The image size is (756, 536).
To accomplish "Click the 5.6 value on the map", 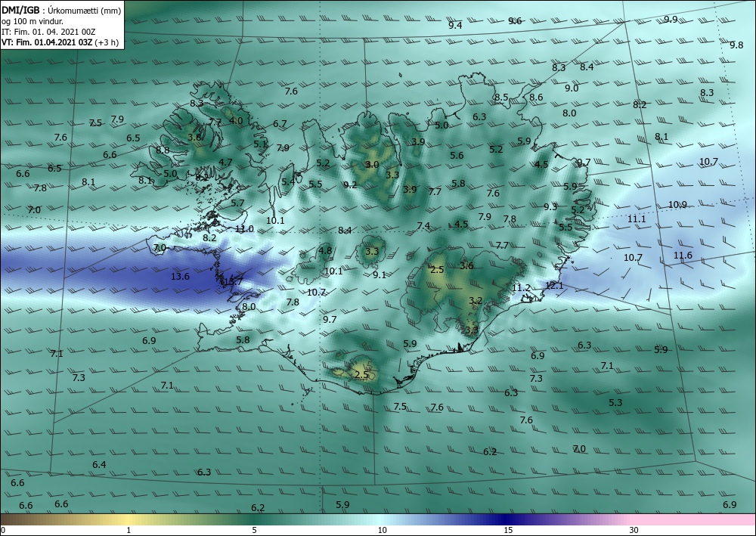I will 457,155.
